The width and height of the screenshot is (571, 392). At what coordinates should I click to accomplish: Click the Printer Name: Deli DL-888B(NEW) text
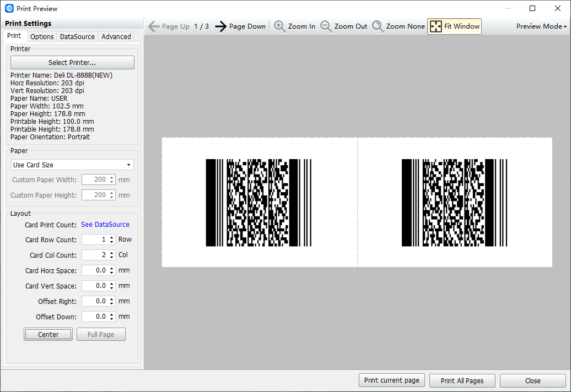[62, 75]
